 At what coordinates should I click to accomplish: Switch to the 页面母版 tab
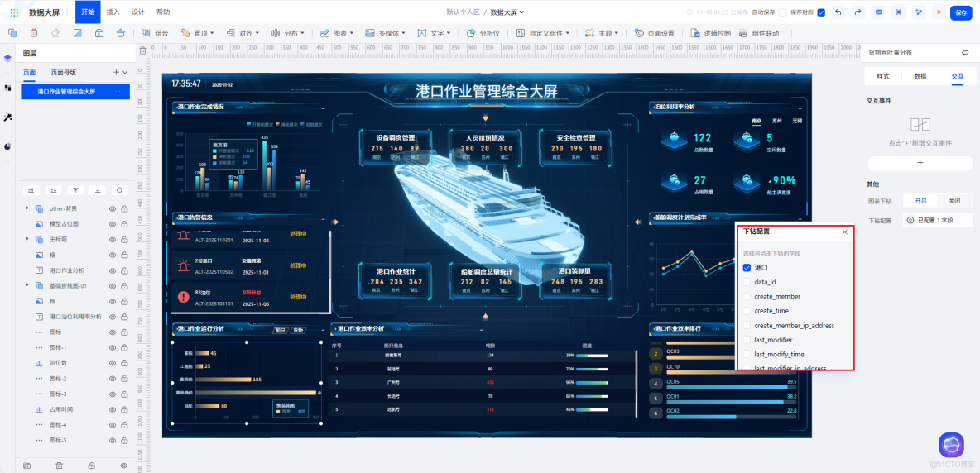(64, 73)
